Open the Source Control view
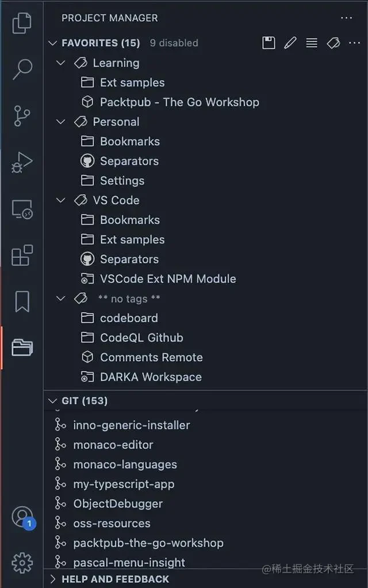The image size is (368, 588). (22, 115)
